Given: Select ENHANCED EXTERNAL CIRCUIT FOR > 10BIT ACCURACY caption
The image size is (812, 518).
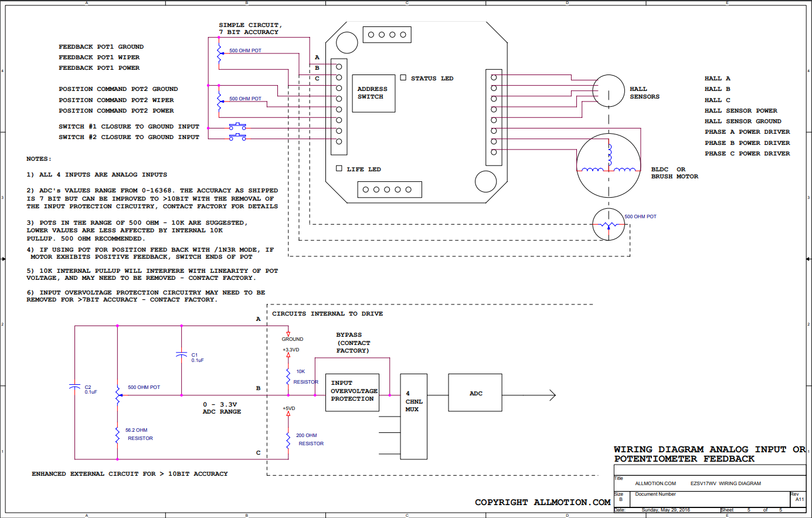Looking at the screenshot, I should point(130,473).
